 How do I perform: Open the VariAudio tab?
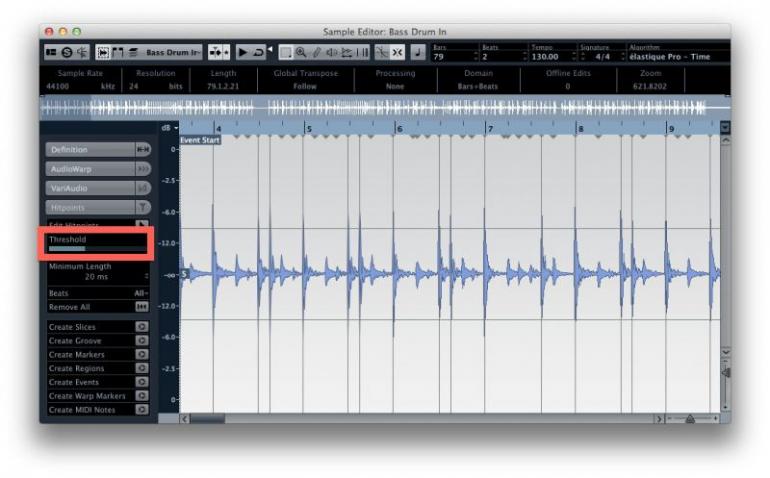90,188
